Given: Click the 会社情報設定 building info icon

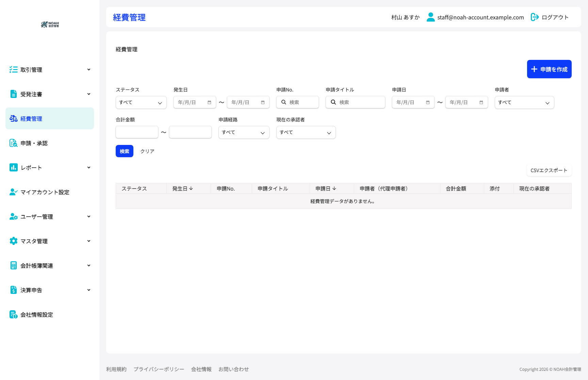Looking at the screenshot, I should [x=14, y=314].
